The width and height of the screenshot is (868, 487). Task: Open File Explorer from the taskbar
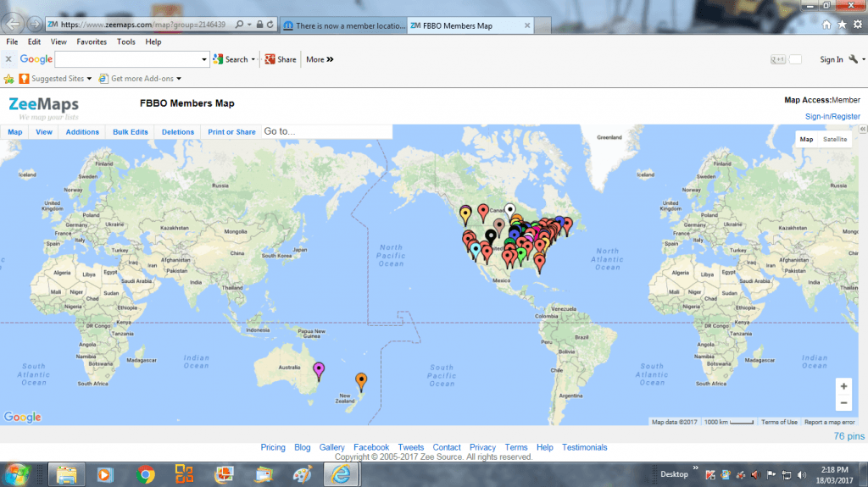66,474
